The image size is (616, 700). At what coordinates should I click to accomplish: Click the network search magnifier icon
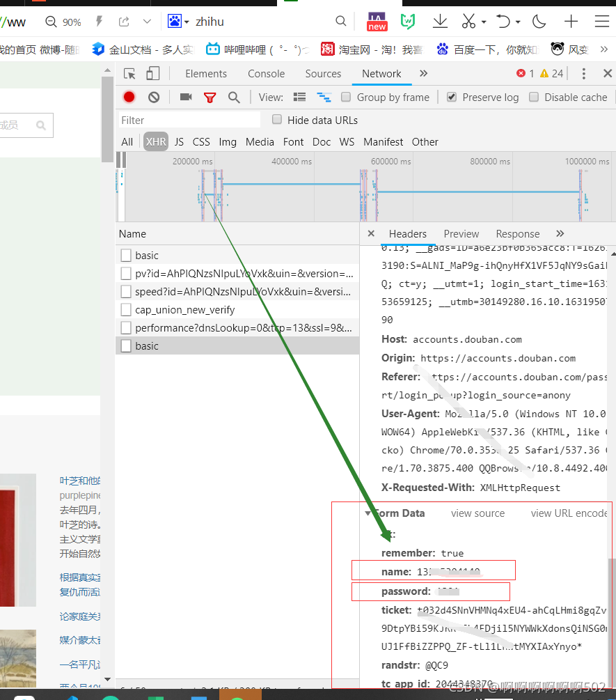tap(234, 98)
